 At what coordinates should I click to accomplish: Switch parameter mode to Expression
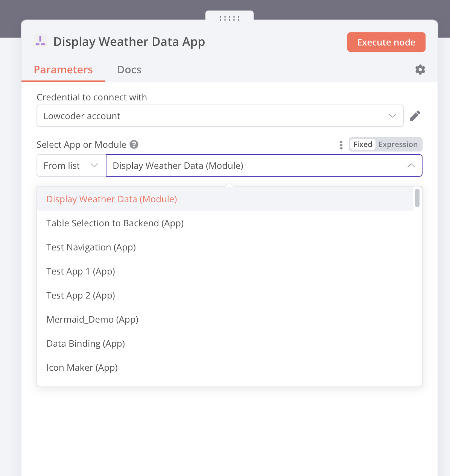398,144
